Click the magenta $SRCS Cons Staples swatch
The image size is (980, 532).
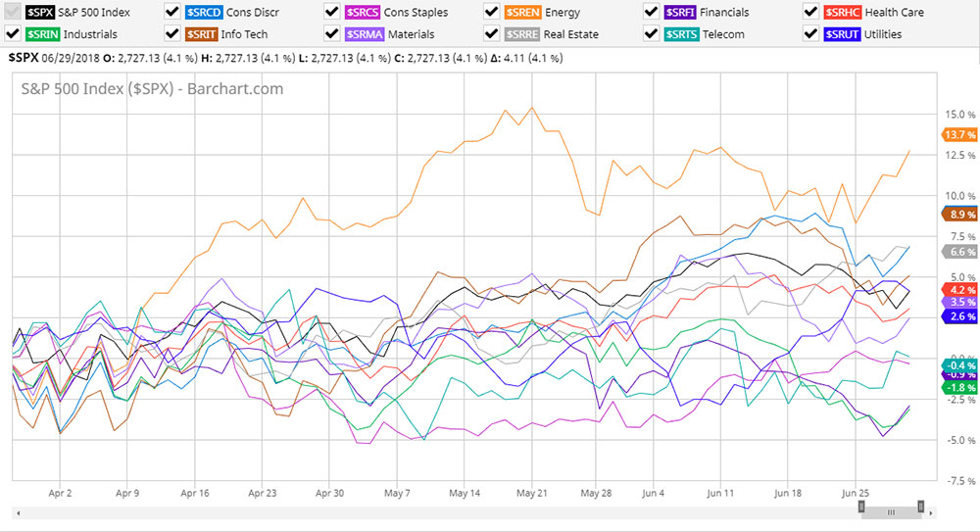(362, 12)
